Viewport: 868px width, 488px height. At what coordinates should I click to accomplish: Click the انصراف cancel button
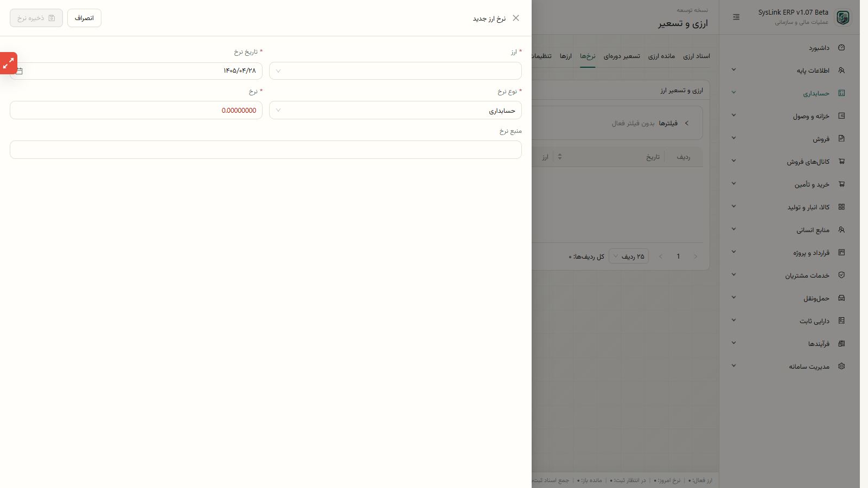click(x=84, y=18)
